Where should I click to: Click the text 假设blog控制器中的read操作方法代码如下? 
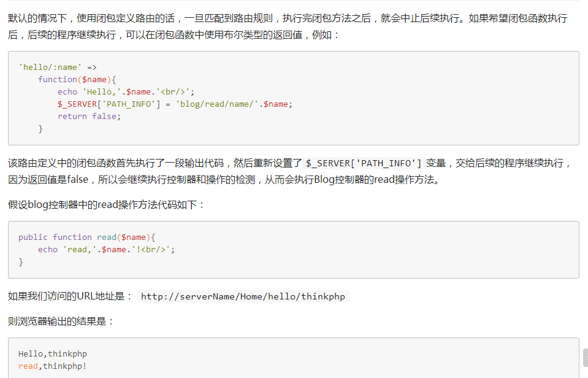[107, 205]
